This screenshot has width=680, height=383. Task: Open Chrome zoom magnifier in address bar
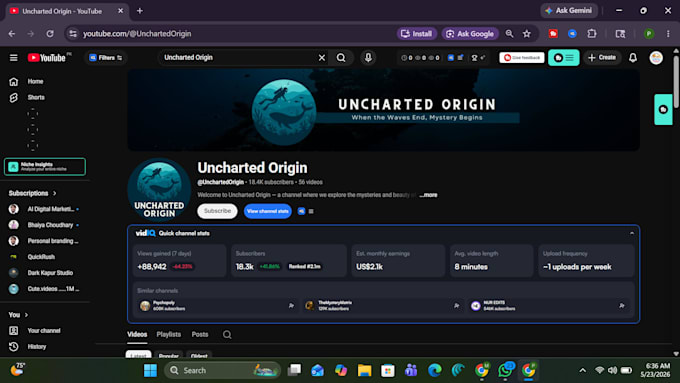point(510,34)
